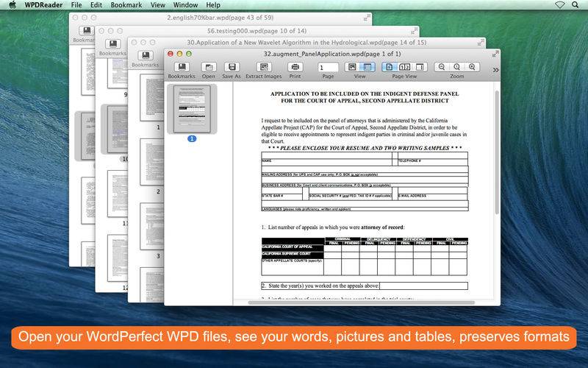Toggle fullscreen icon of the 2.english70%bar window
Viewport: 588px width, 368px height.
pyautogui.click(x=367, y=18)
